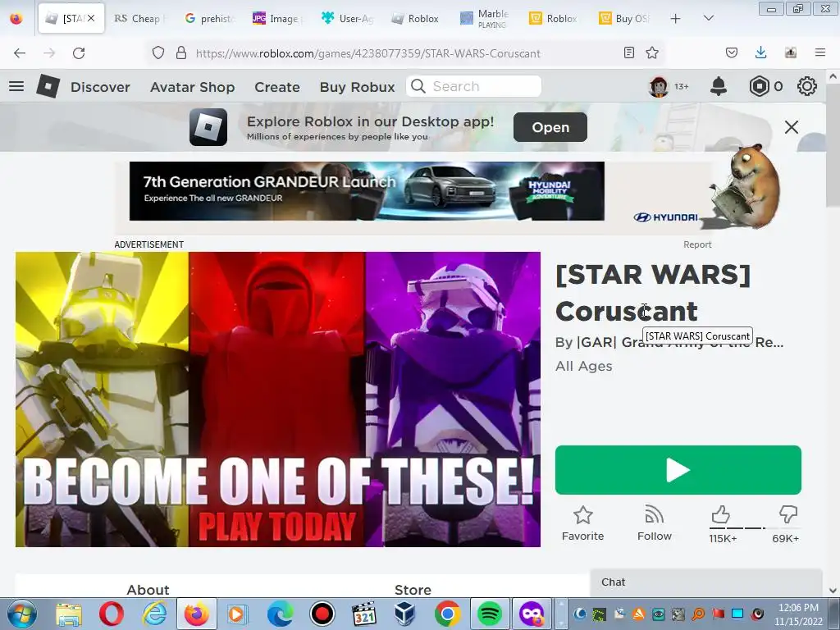Image resolution: width=840 pixels, height=630 pixels.
Task: Open the Roblox settings gear
Action: pyautogui.click(x=807, y=86)
